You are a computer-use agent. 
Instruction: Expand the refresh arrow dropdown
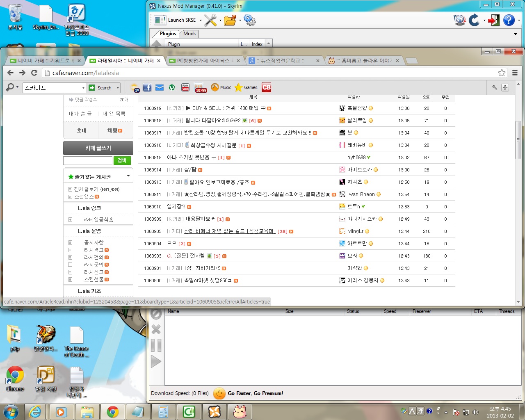[484, 20]
